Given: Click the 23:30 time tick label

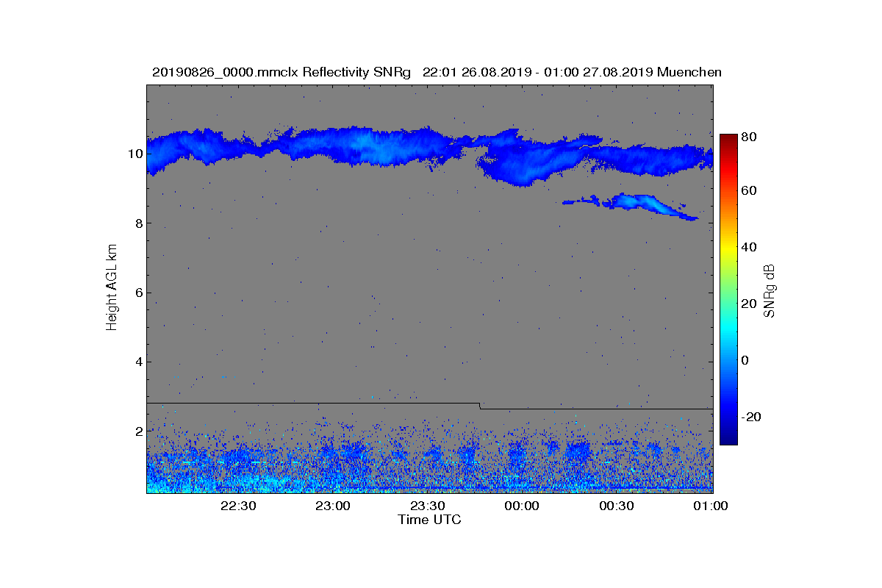Looking at the screenshot, I should pyautogui.click(x=427, y=506).
